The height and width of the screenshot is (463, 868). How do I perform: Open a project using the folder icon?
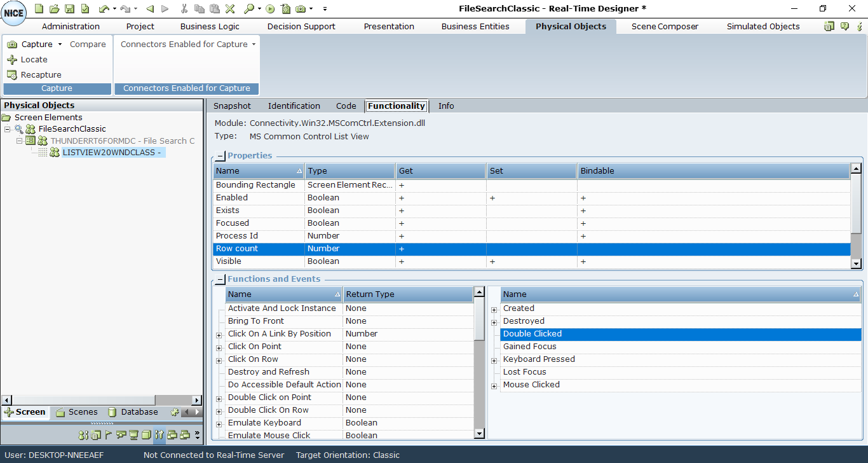[55, 9]
